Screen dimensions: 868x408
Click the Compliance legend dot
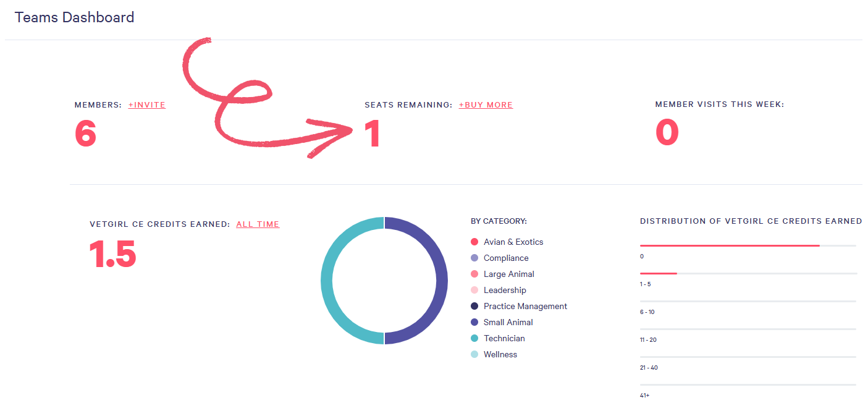(x=474, y=258)
